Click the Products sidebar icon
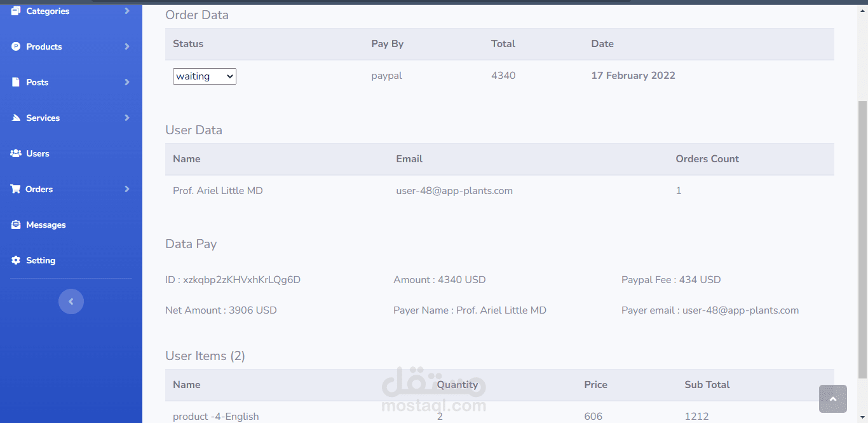The height and width of the screenshot is (423, 868). (15, 46)
